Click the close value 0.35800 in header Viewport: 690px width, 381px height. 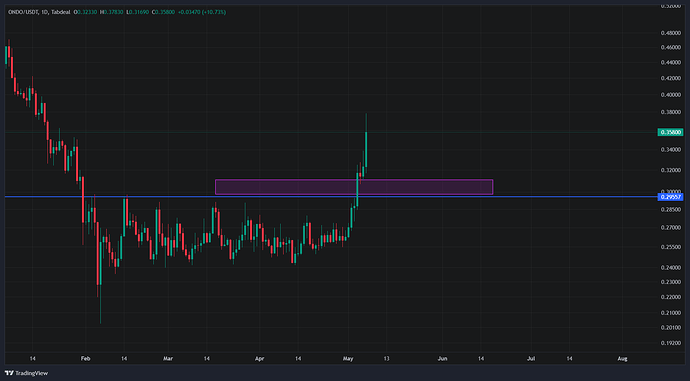pos(165,12)
